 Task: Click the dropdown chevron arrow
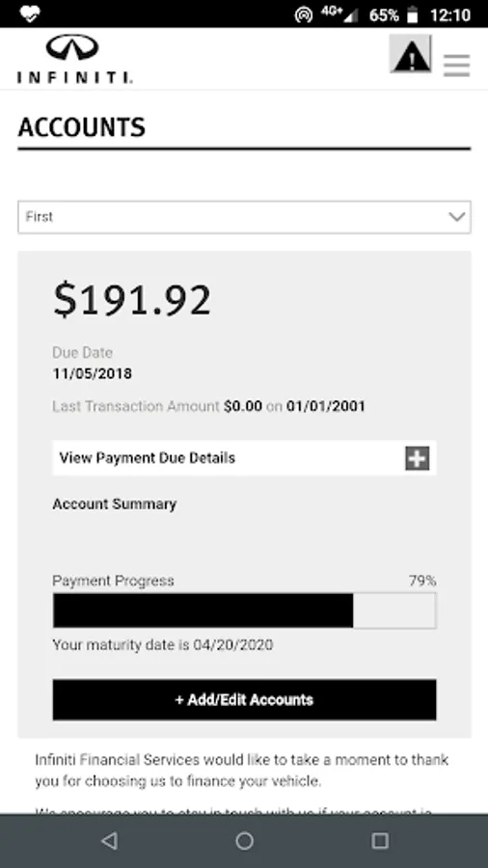[x=456, y=216]
